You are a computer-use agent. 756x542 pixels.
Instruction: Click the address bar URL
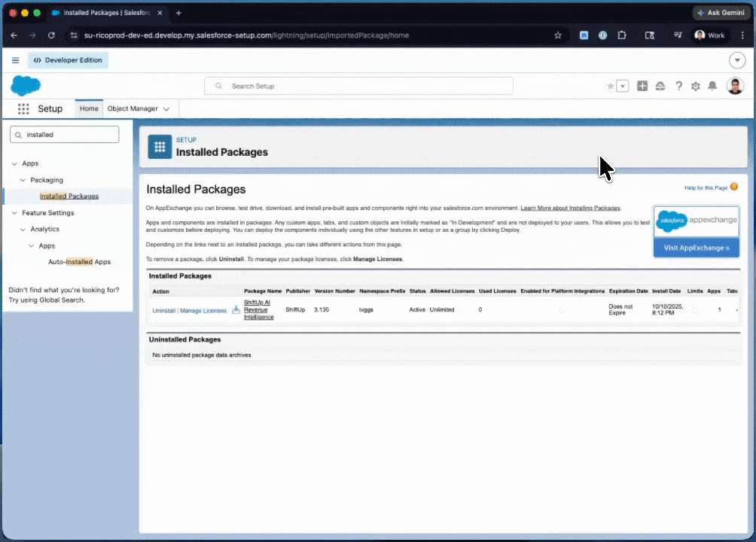coord(246,35)
